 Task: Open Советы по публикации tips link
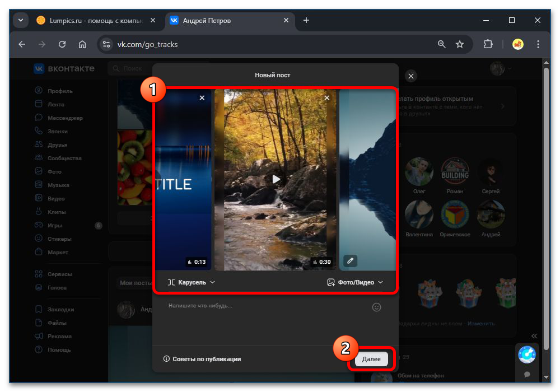pos(202,359)
